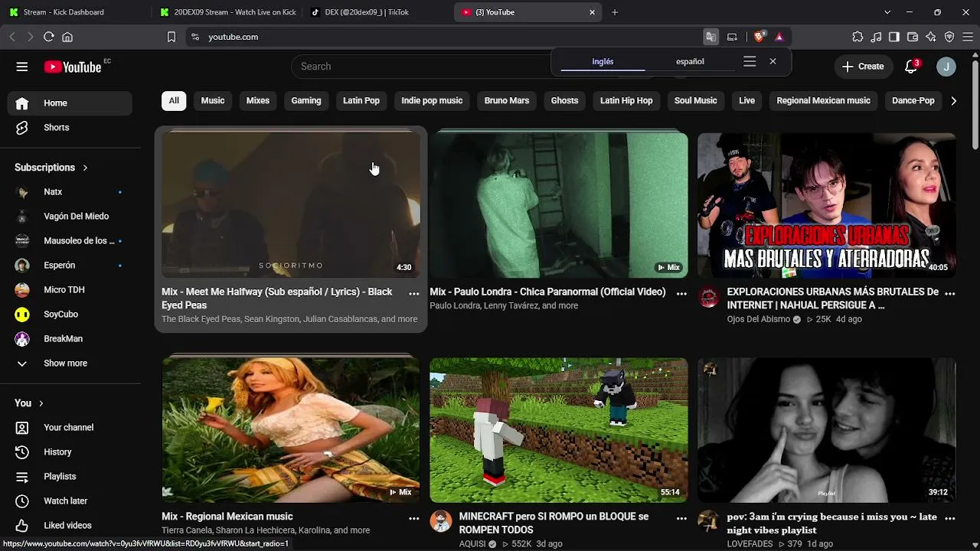Open the media playlist music note icon
This screenshot has height=551, width=980.
coord(876,37)
